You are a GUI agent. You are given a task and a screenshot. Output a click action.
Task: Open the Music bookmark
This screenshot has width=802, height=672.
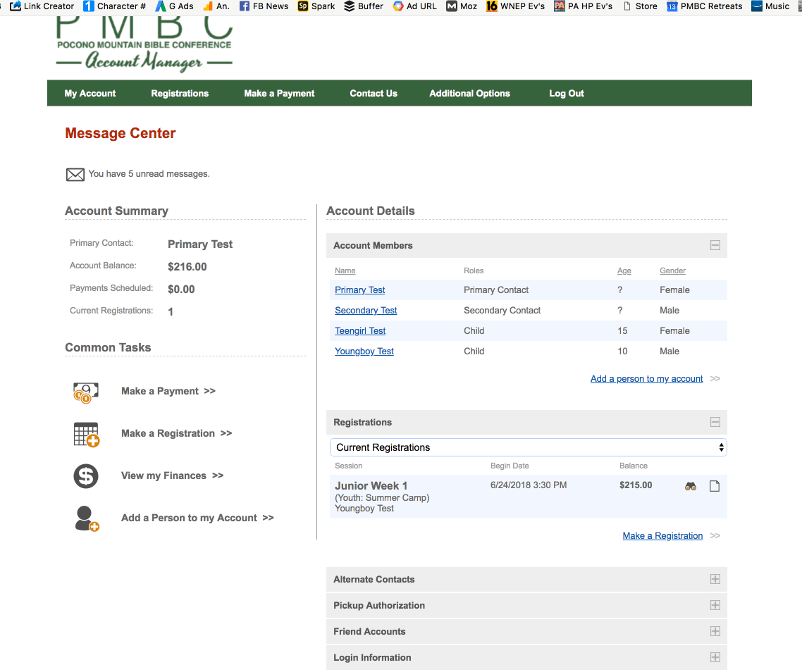click(770, 6)
